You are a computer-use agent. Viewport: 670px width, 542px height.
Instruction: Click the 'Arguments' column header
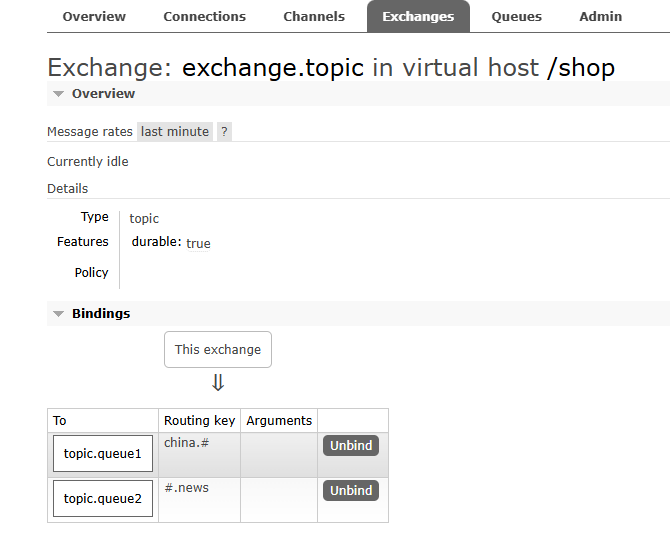click(x=279, y=421)
